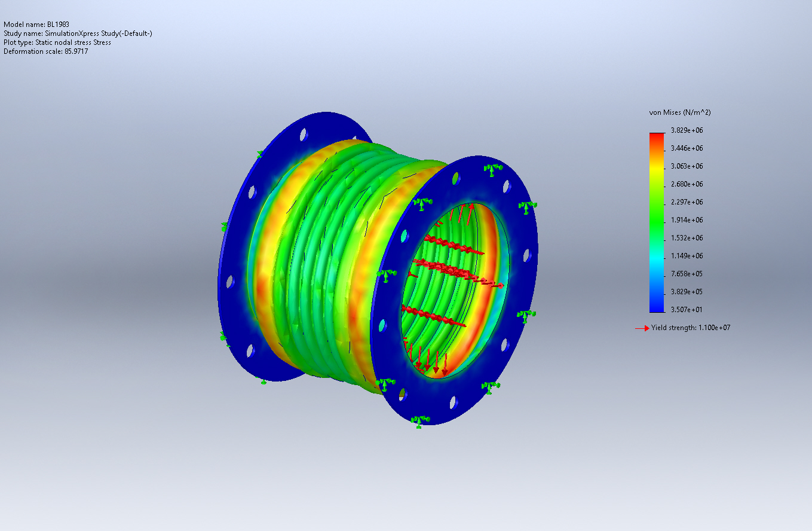Click the red yield strength arrow marker

[x=642, y=328]
